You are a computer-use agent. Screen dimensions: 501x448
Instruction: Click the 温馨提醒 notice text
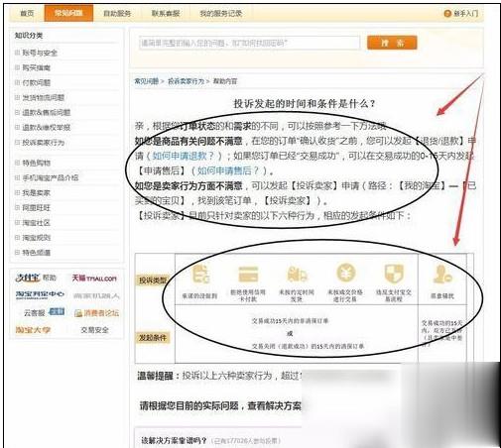pos(219,376)
